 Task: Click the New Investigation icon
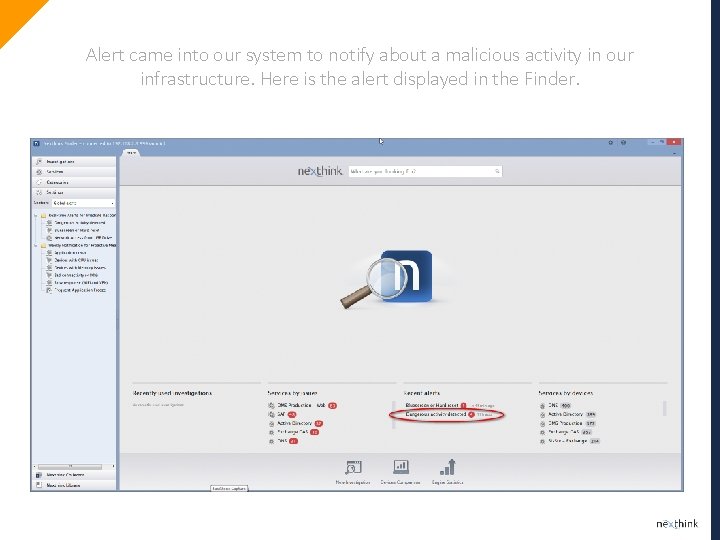pyautogui.click(x=353, y=468)
